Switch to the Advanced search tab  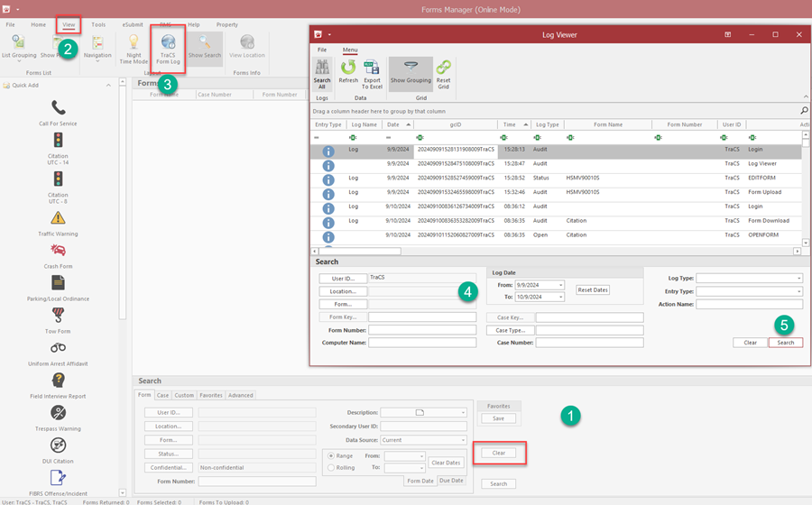240,395
